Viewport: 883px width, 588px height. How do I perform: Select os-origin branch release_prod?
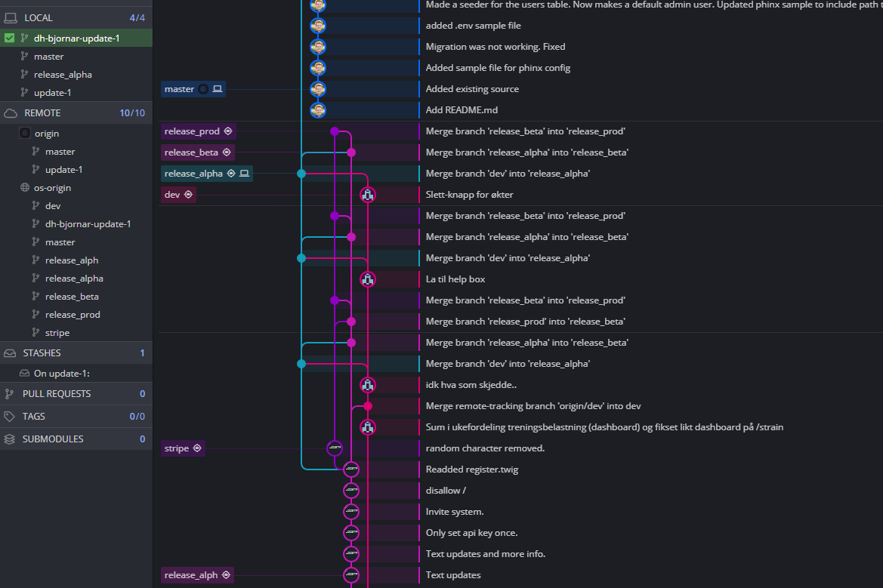(76, 315)
